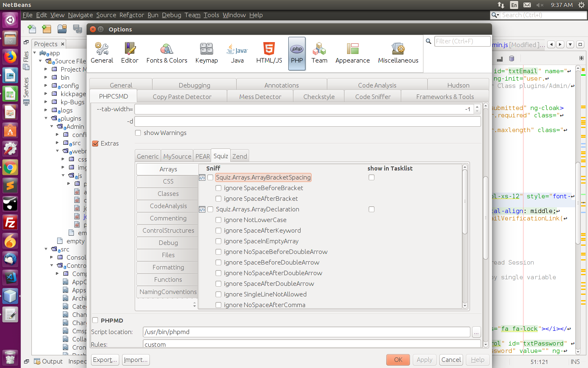Image resolution: width=588 pixels, height=368 pixels.
Task: Click the Cancel button
Action: pos(451,360)
